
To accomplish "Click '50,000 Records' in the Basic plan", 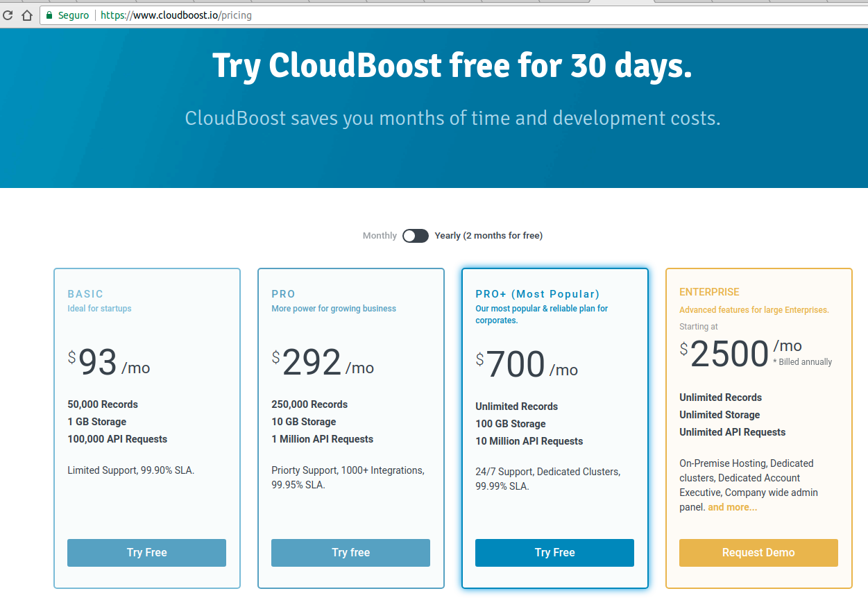I will [x=103, y=404].
